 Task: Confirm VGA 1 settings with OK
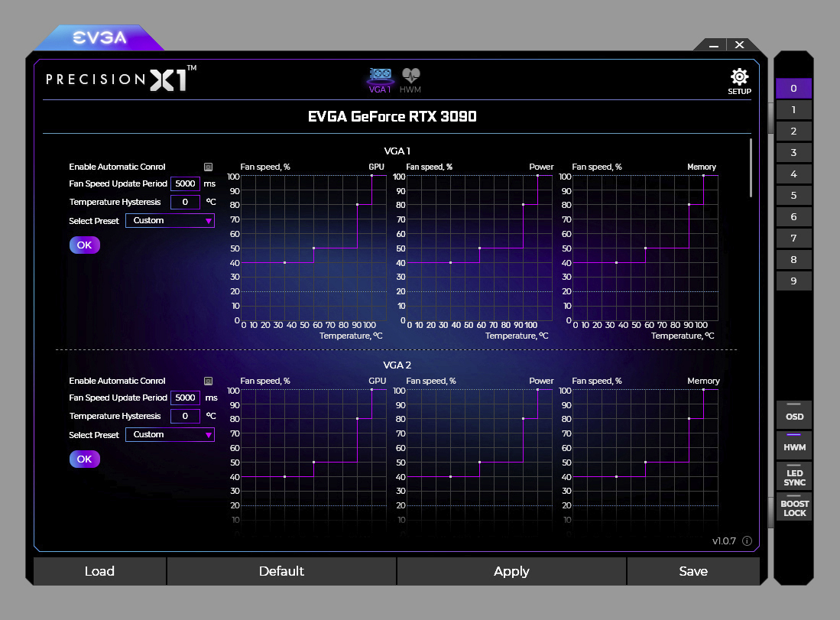coord(85,245)
